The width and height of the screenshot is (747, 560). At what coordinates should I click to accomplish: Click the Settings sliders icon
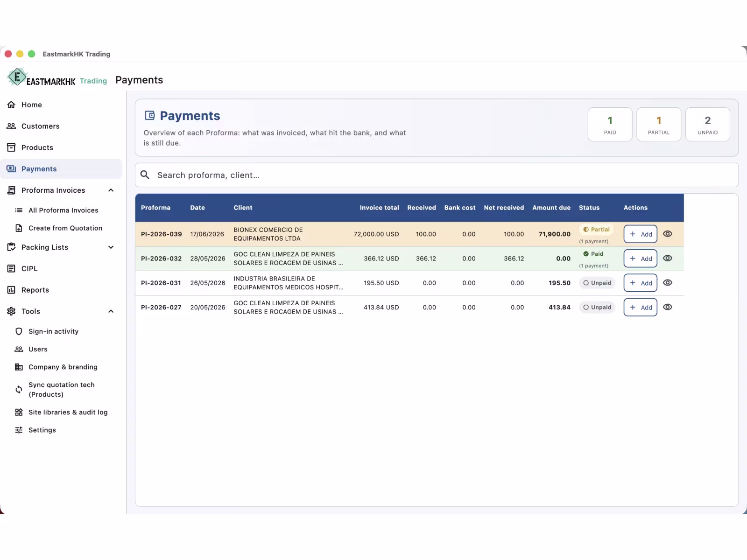pos(19,430)
